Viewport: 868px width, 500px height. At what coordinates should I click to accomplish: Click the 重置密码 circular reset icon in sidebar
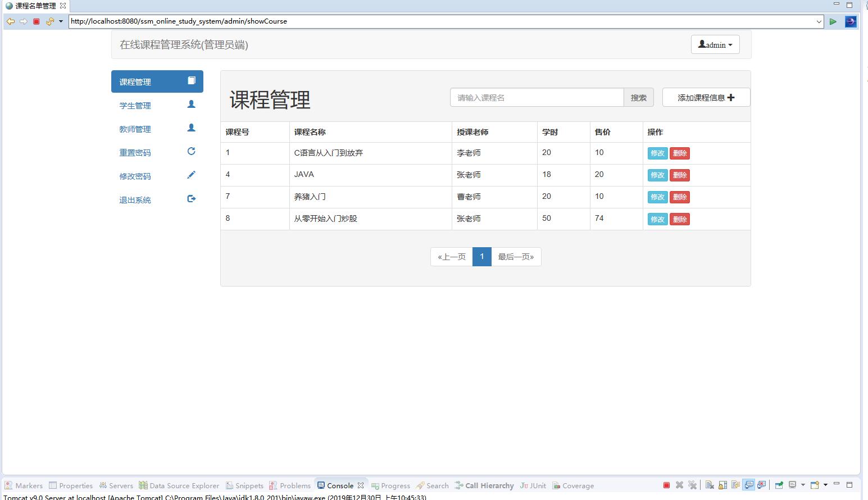click(191, 151)
